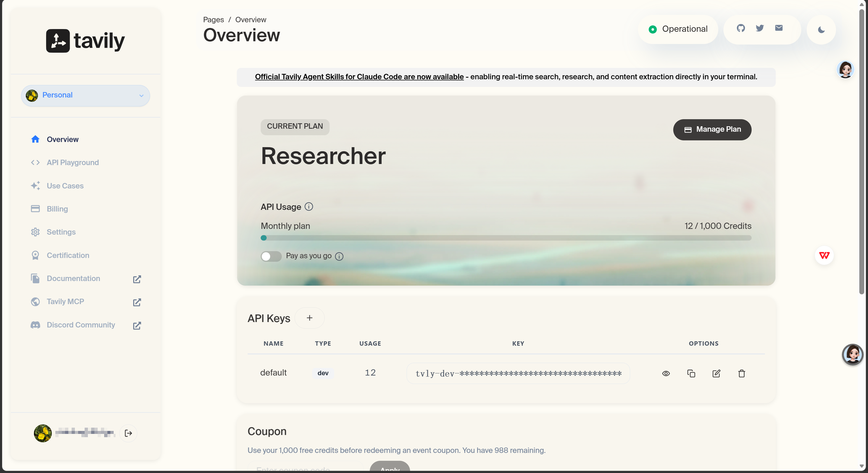Screen dimensions: 868x473
Task: Open external link icon next to Documentation
Action: click(137, 279)
